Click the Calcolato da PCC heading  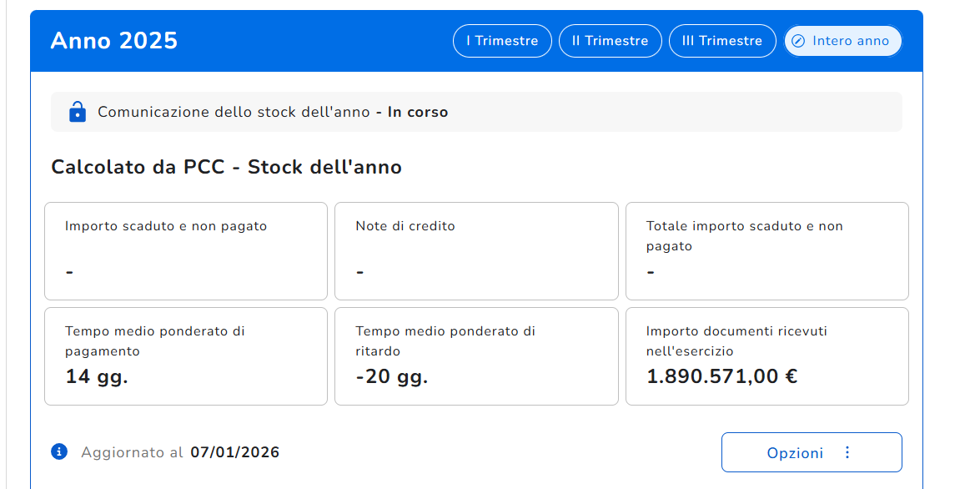[226, 167]
